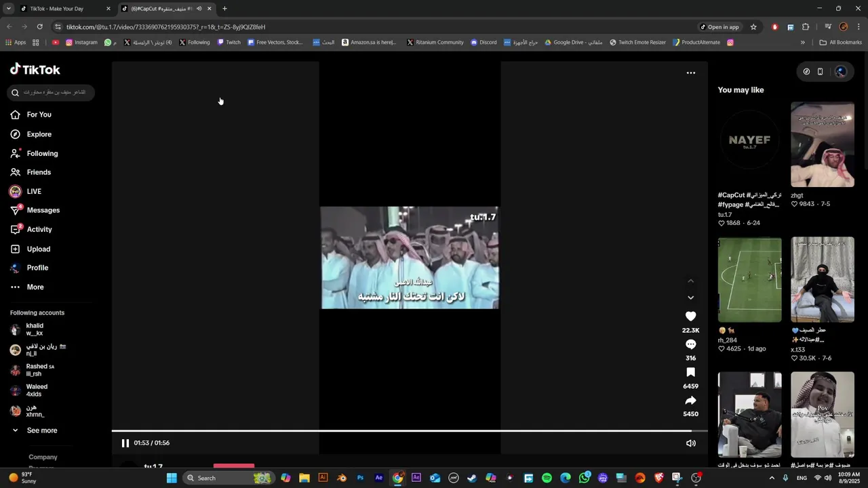Open the All Bookmarks folder

point(841,42)
